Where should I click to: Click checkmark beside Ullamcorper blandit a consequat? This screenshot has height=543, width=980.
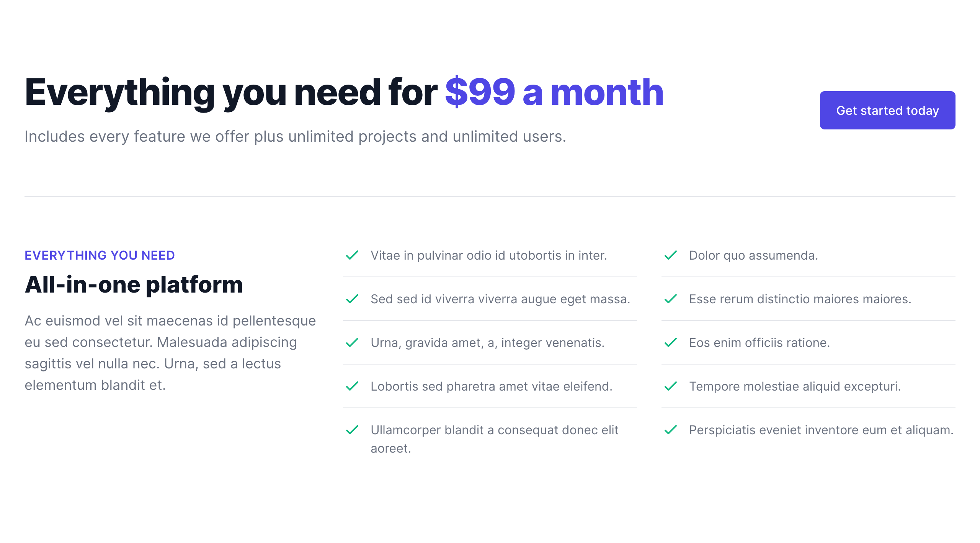point(352,430)
